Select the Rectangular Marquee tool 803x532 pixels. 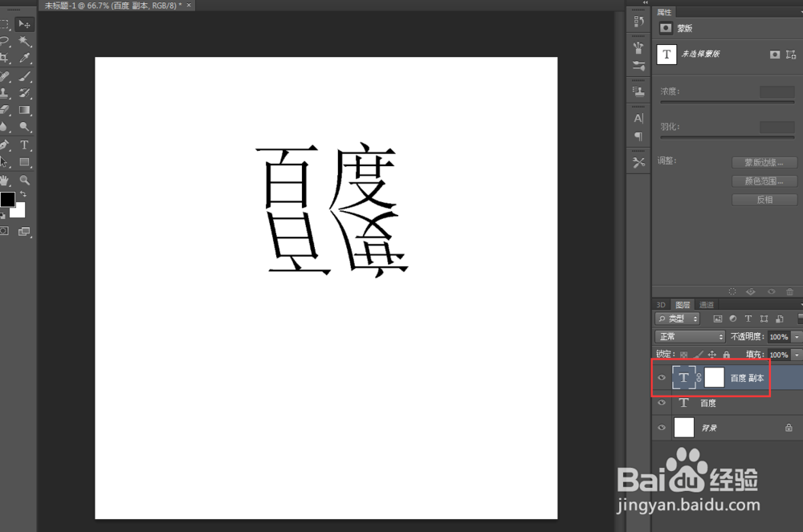pyautogui.click(x=4, y=24)
